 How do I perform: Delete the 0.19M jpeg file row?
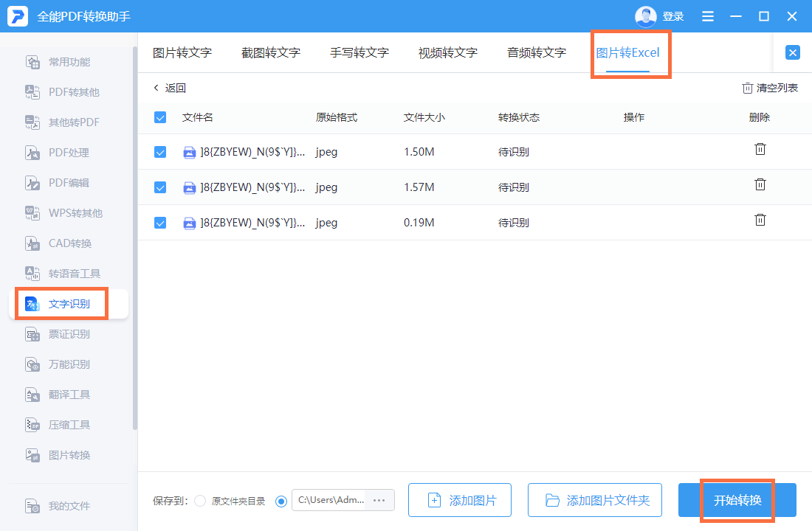760,220
